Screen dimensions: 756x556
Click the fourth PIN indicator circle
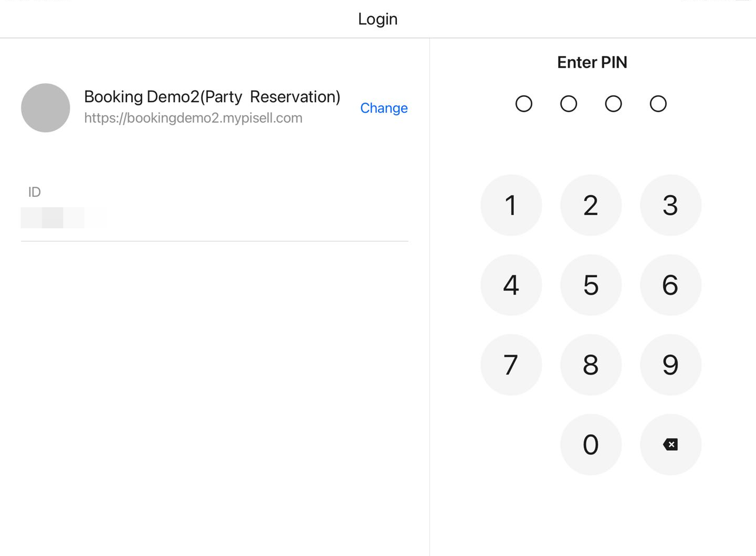click(658, 104)
